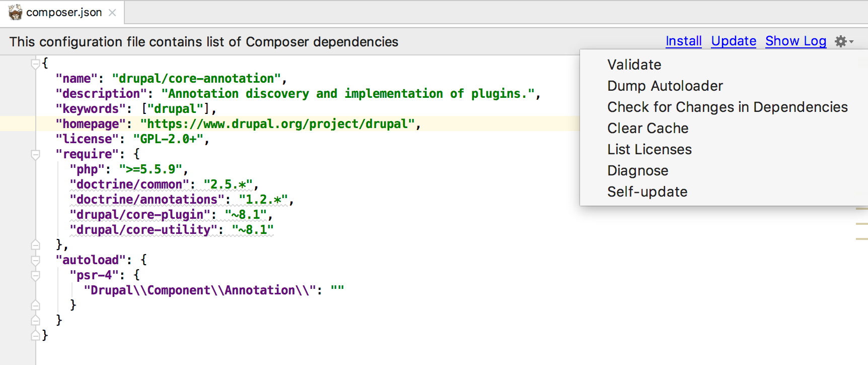868x365 pixels.
Task: Click the "1.2.*" doctrine/annotations version
Action: [263, 200]
